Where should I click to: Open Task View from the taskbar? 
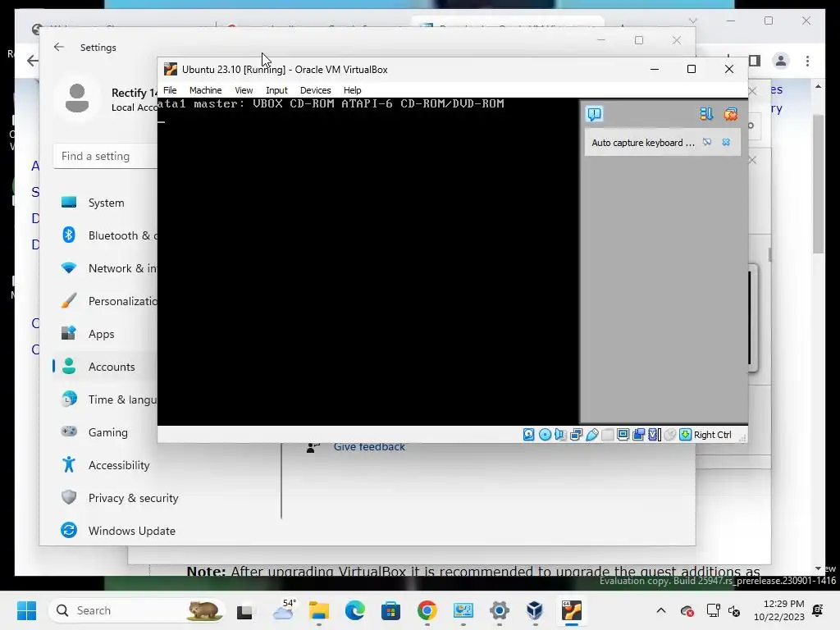[x=244, y=610]
